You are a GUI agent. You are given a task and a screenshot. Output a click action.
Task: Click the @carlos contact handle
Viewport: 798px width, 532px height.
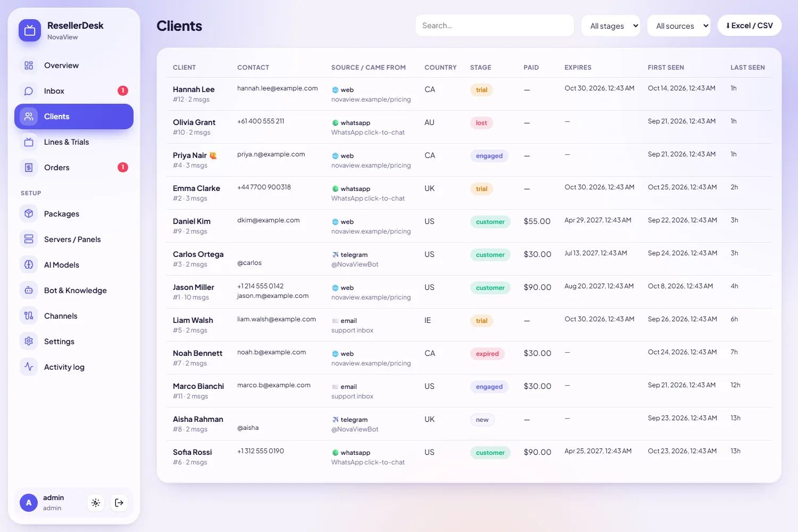tap(250, 263)
